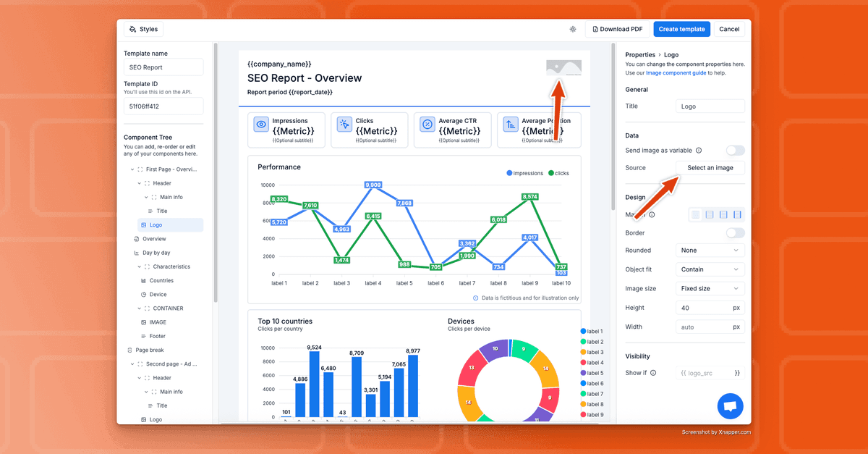The width and height of the screenshot is (868, 454).
Task: Click the Impressions eye icon
Action: (261, 125)
